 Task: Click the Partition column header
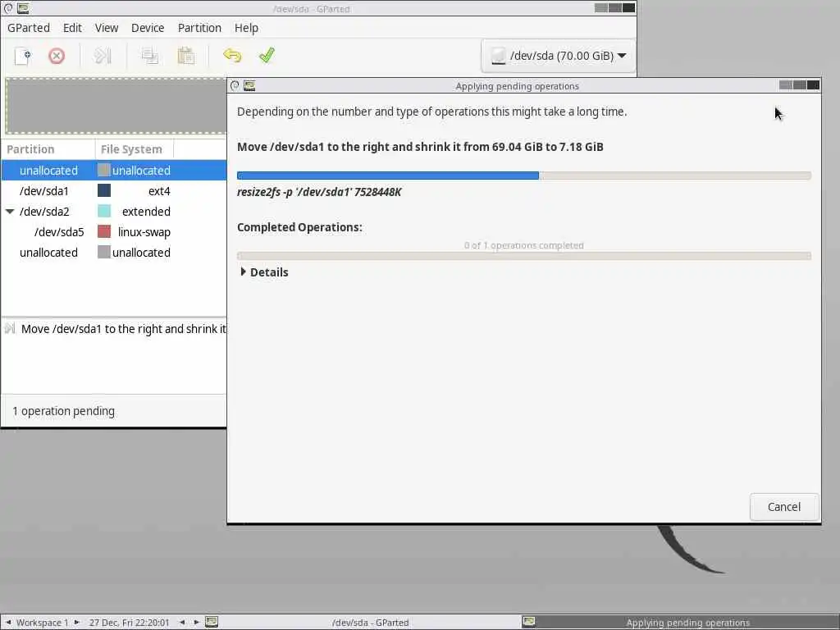pos(48,149)
